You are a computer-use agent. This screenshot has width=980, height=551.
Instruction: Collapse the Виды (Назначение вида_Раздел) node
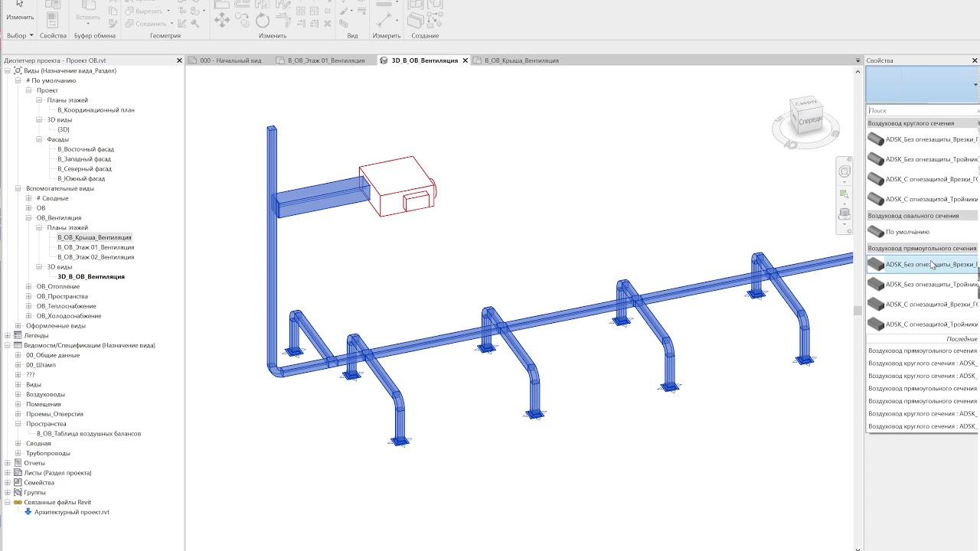coord(8,70)
